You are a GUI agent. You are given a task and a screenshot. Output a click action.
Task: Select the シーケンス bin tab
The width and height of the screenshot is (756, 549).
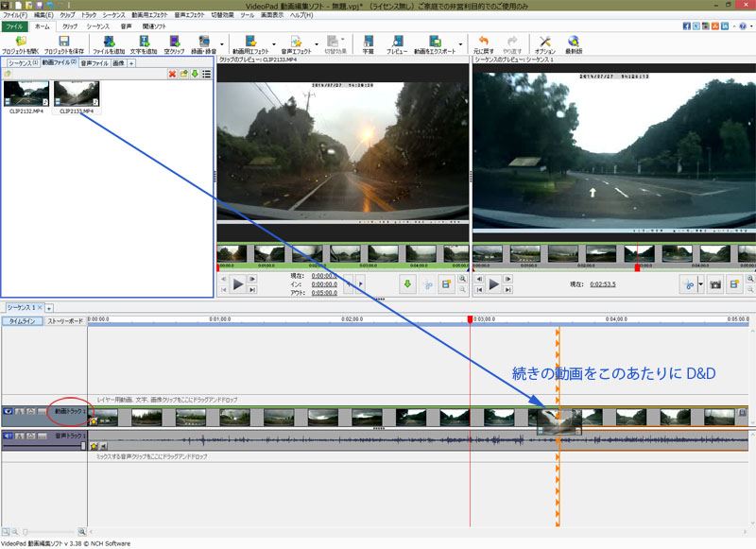tap(23, 63)
